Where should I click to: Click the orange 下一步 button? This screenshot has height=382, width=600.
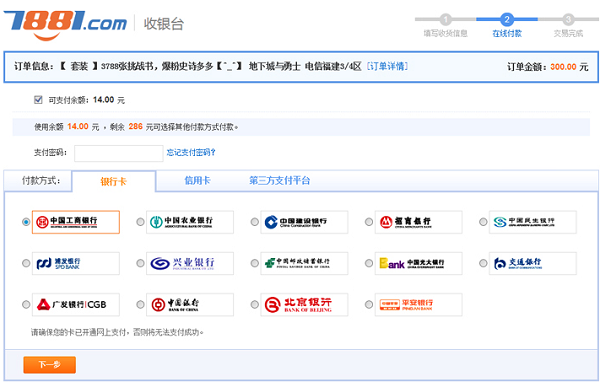tap(49, 365)
